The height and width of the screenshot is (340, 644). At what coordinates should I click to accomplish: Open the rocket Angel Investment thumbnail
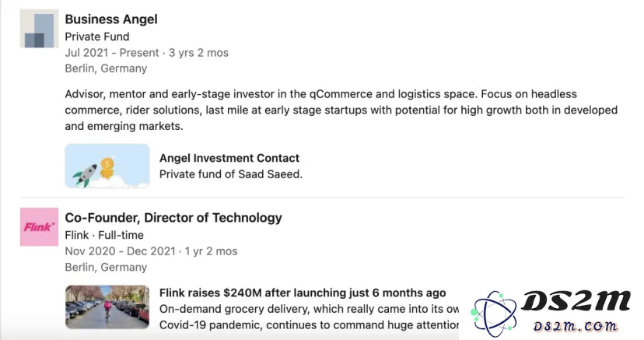[x=107, y=166]
